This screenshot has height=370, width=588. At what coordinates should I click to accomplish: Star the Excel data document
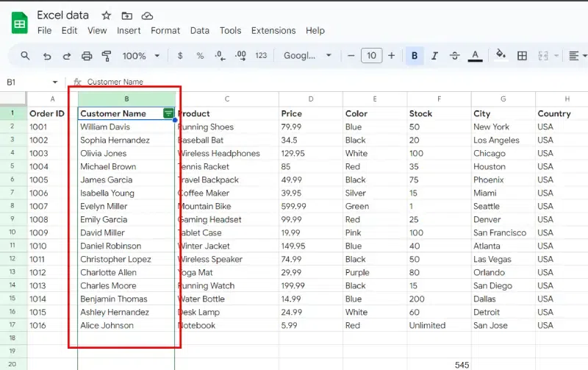(x=107, y=15)
